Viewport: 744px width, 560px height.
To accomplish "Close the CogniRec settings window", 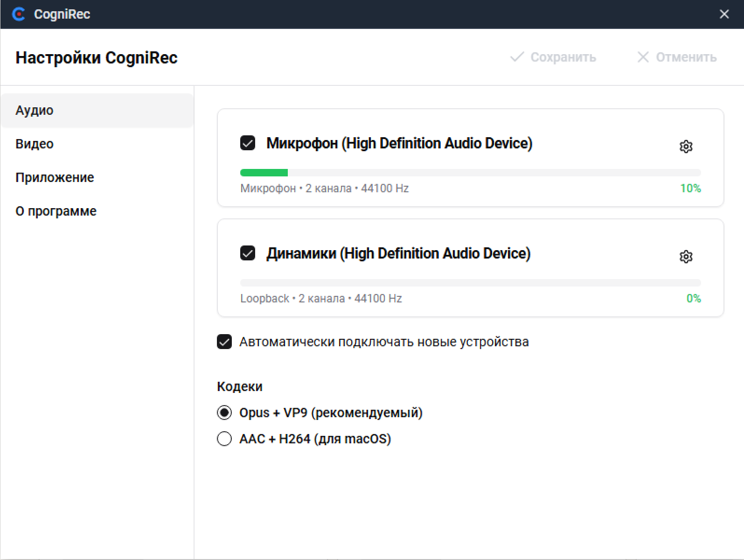I will click(x=724, y=14).
